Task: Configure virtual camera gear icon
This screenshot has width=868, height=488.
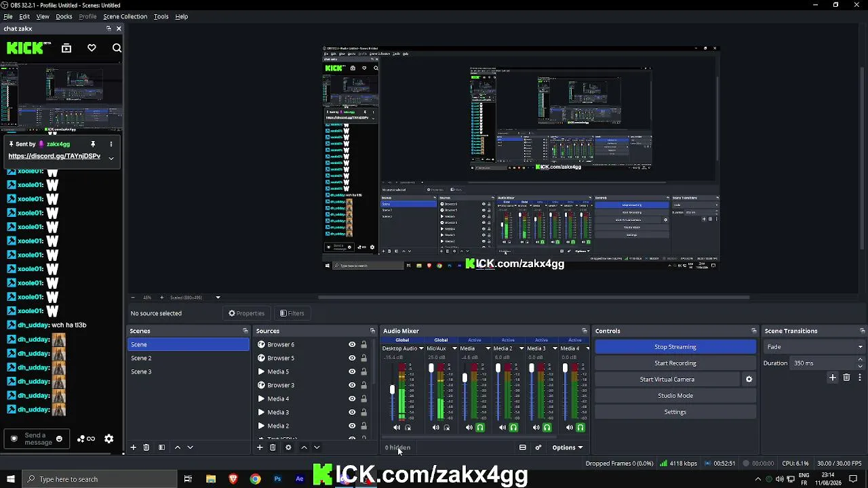Action: pyautogui.click(x=749, y=380)
